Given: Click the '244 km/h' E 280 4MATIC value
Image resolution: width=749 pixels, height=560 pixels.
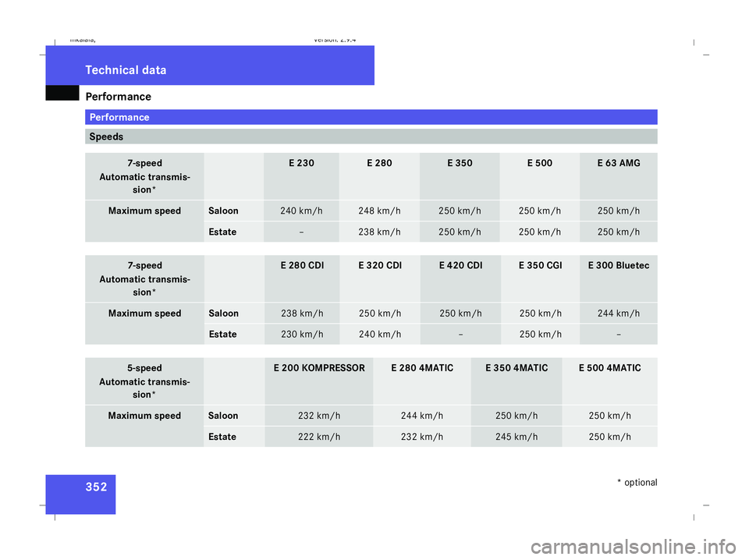Looking at the screenshot, I should click(x=422, y=416).
